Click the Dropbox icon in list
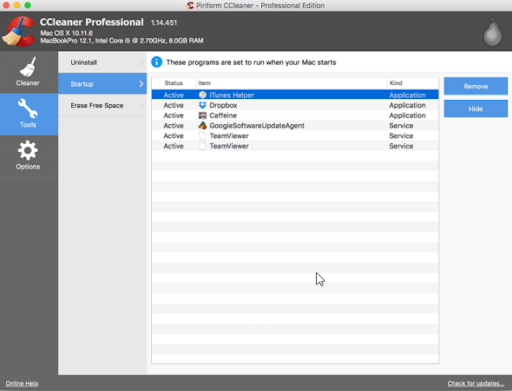The image size is (512, 391). pos(202,105)
